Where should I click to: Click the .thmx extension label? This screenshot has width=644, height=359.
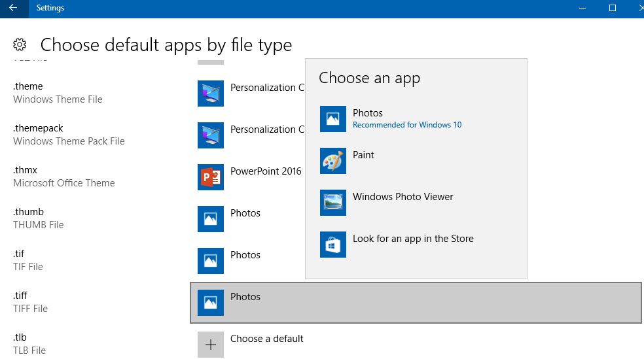pos(25,170)
